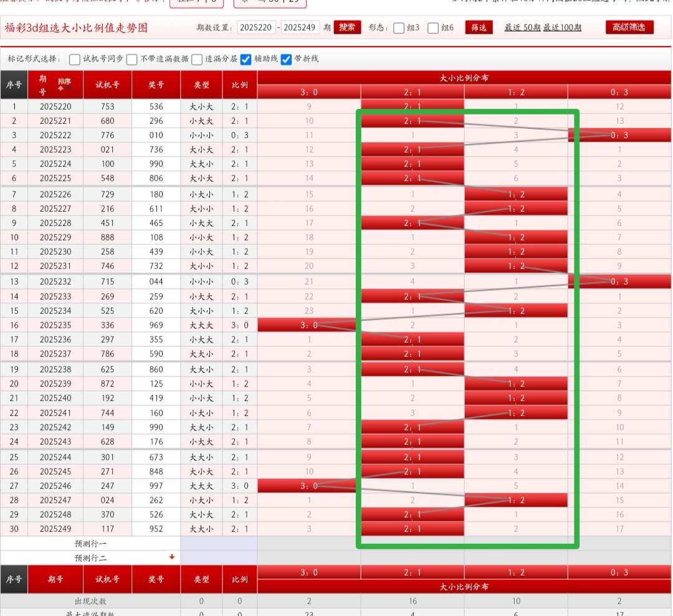
Task: Select period cell 2025235 in the table
Action: [56, 325]
